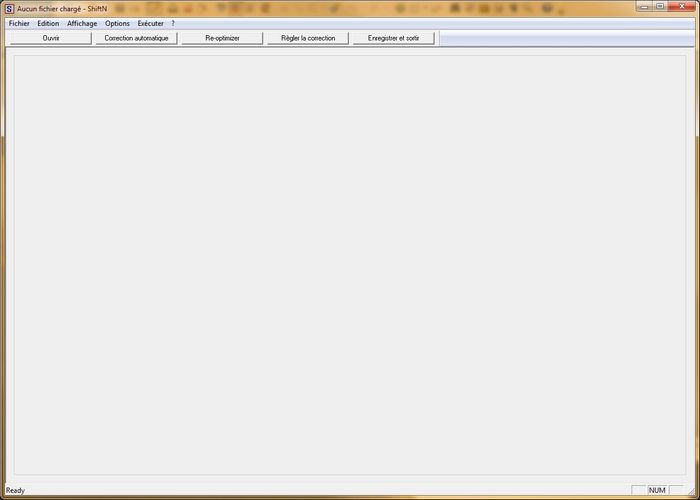Maximize the ShiftN window
This screenshot has height=500, width=700.
(659, 6)
